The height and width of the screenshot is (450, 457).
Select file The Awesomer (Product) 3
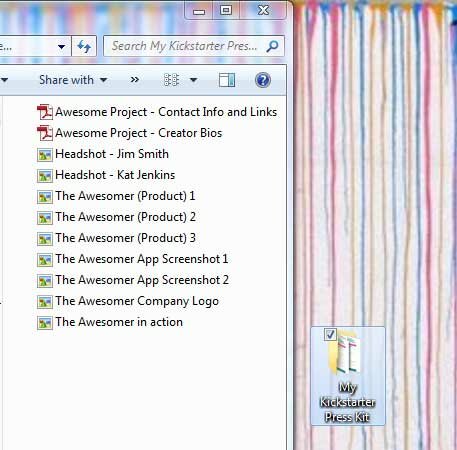pos(116,238)
